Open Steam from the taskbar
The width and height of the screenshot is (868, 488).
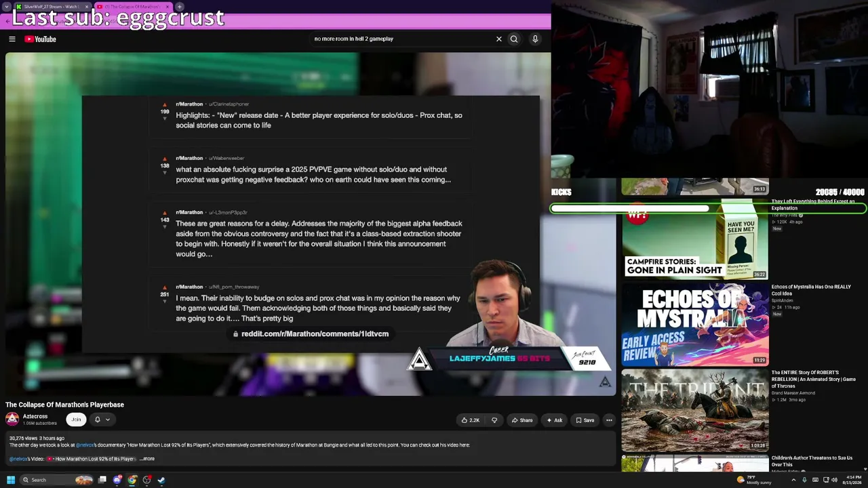tap(161, 480)
